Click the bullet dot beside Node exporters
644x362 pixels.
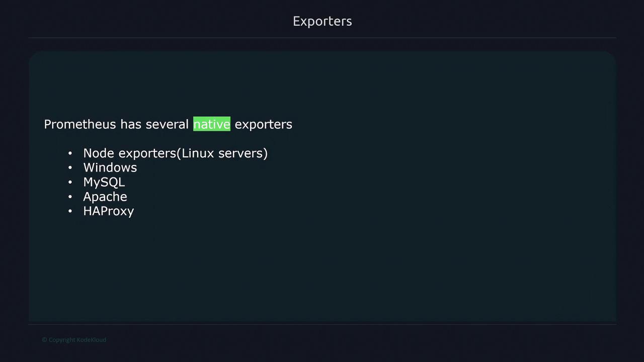tap(70, 153)
